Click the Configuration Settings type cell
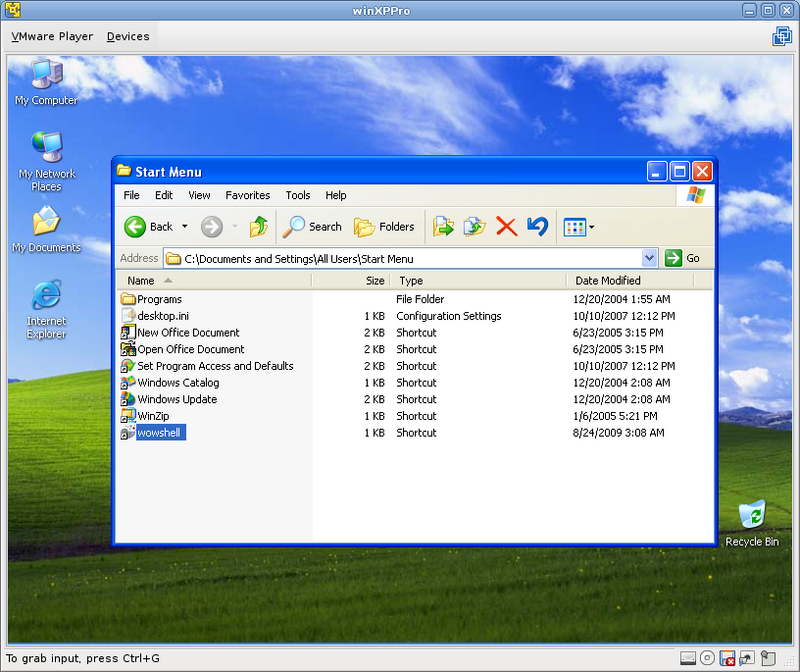 point(449,316)
